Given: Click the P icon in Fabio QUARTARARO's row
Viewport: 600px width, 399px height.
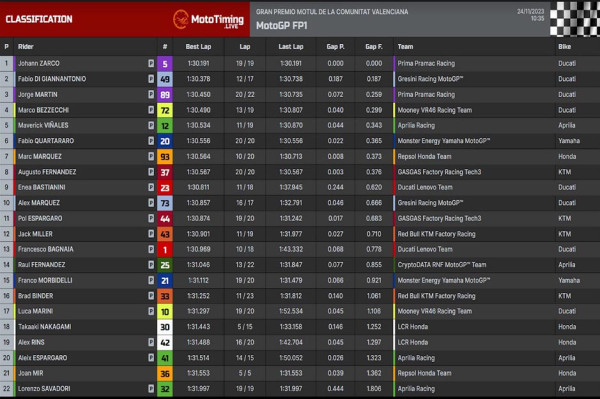Looking at the screenshot, I should [151, 141].
